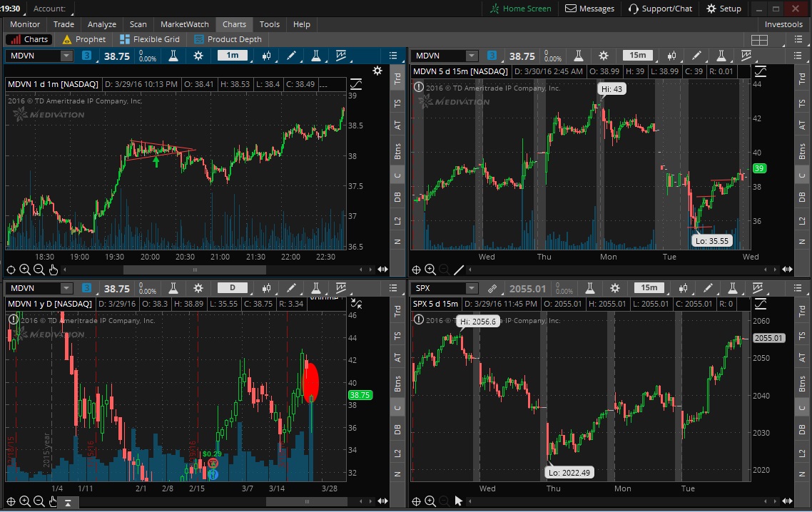Viewport: 812px width, 512px height.
Task: Open the Prophet sub-tab
Action: click(84, 39)
